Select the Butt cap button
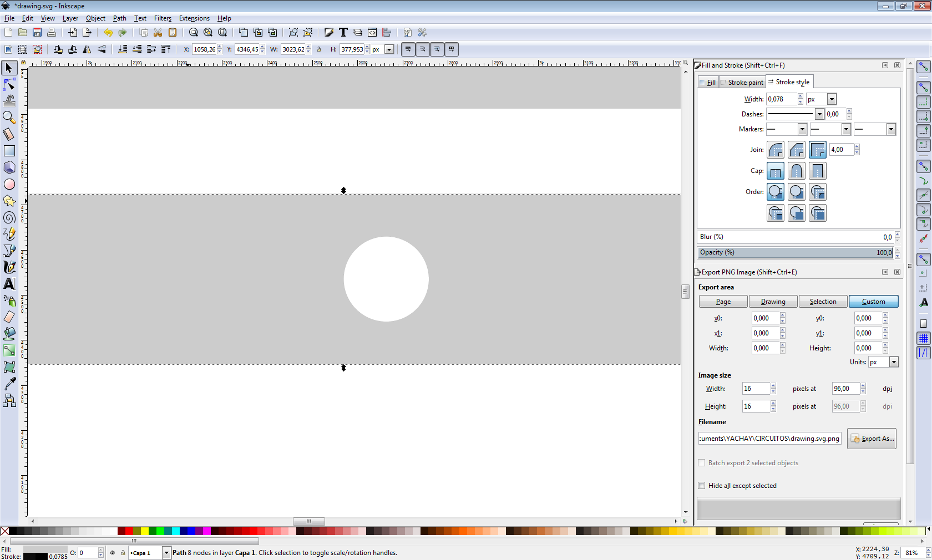The width and height of the screenshot is (932, 560). [x=776, y=171]
